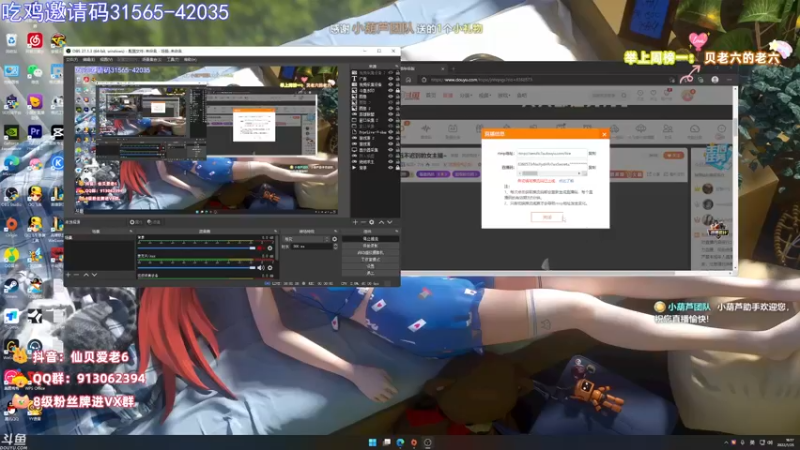This screenshot has width=800, height=450.
Task: Toggle eye on the StarLive source row
Action: 391,132
